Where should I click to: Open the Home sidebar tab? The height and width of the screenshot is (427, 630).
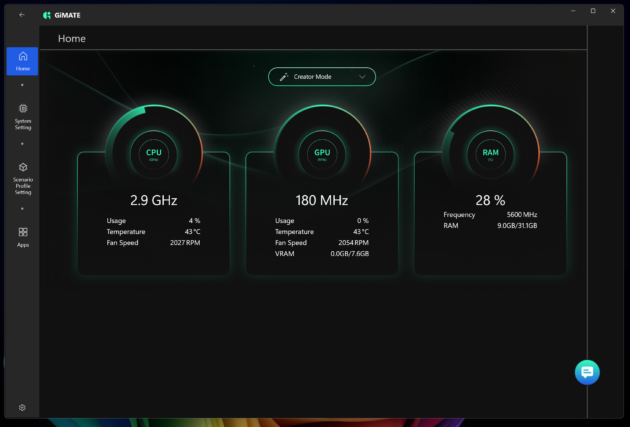pyautogui.click(x=22, y=61)
